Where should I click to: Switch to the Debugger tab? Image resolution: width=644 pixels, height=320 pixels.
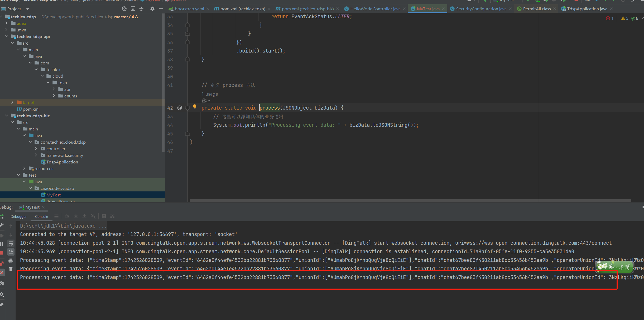point(18,217)
